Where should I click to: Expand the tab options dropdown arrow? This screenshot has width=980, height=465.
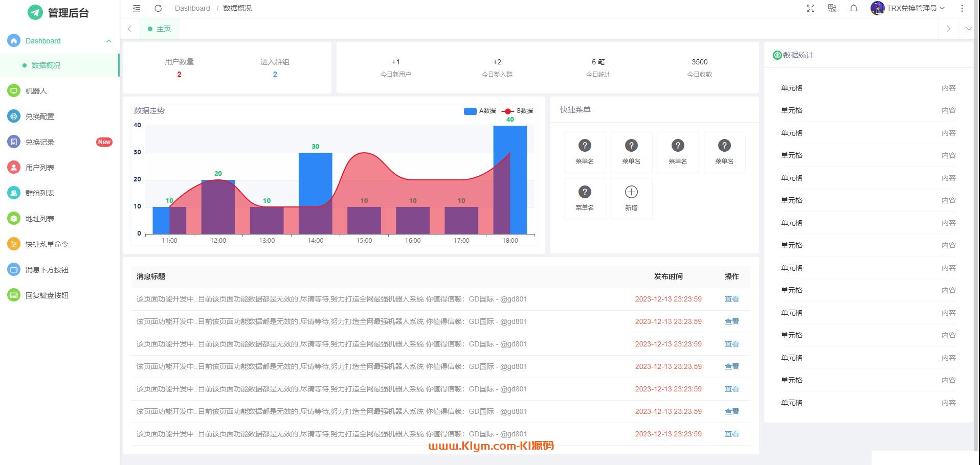tap(969, 29)
